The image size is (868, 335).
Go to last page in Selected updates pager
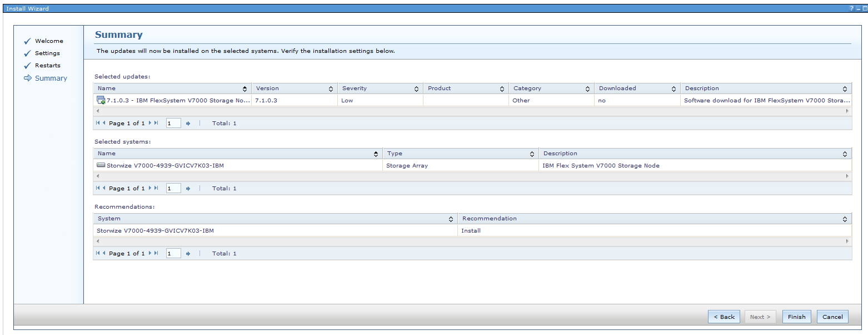[x=156, y=123]
